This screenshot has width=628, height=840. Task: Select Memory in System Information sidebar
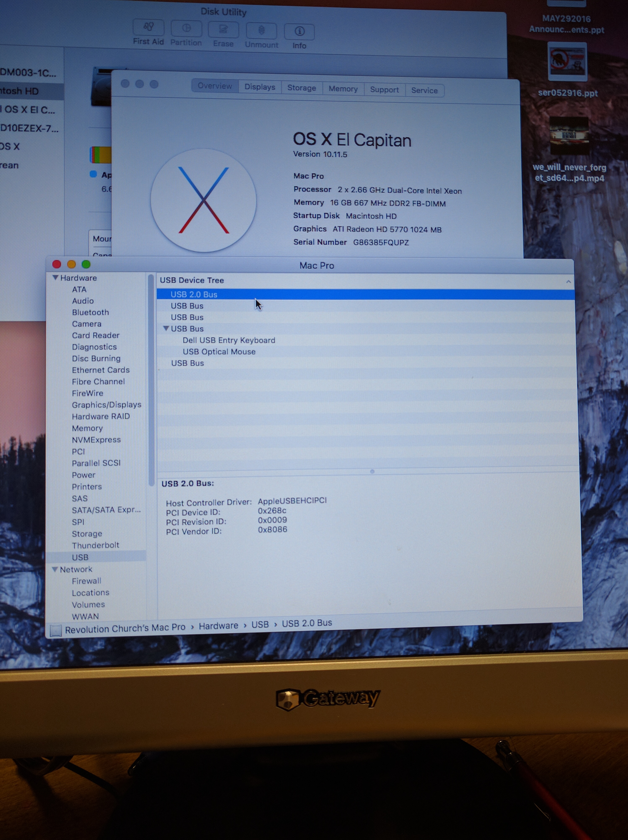(x=87, y=428)
